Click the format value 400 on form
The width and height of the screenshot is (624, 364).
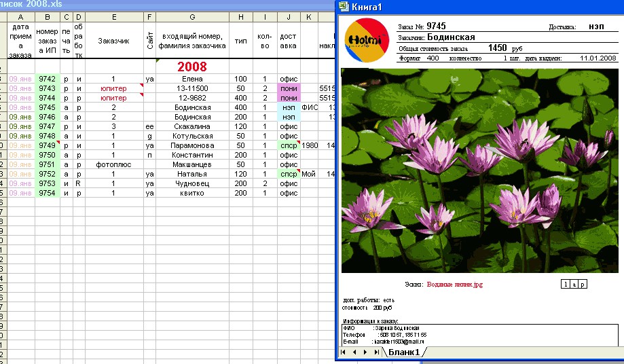click(433, 58)
